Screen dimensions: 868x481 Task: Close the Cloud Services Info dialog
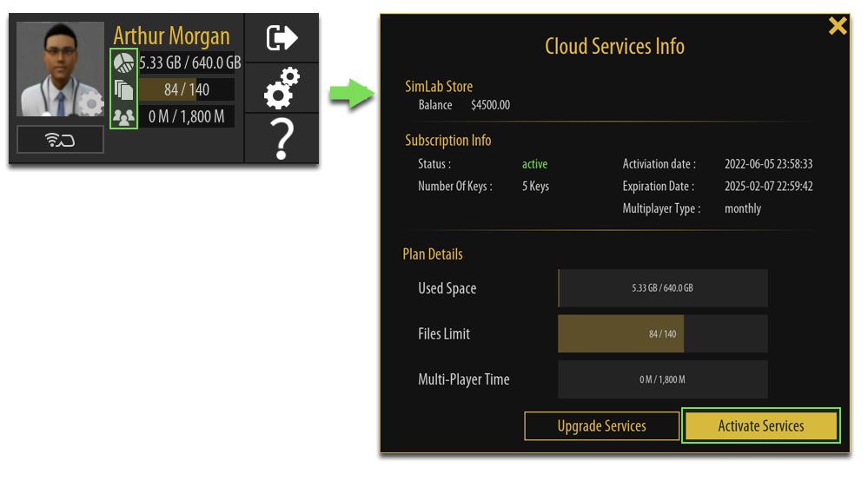[838, 25]
